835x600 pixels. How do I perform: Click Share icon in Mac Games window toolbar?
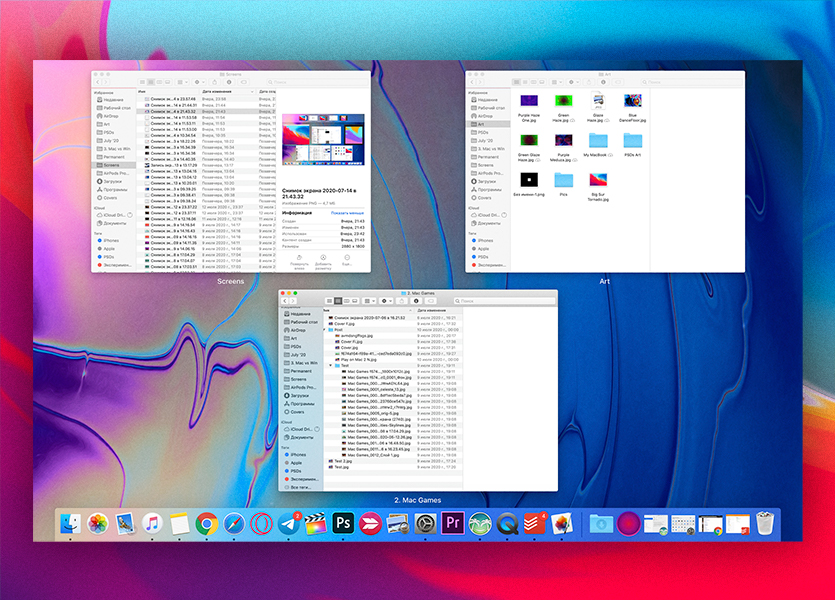tap(403, 300)
